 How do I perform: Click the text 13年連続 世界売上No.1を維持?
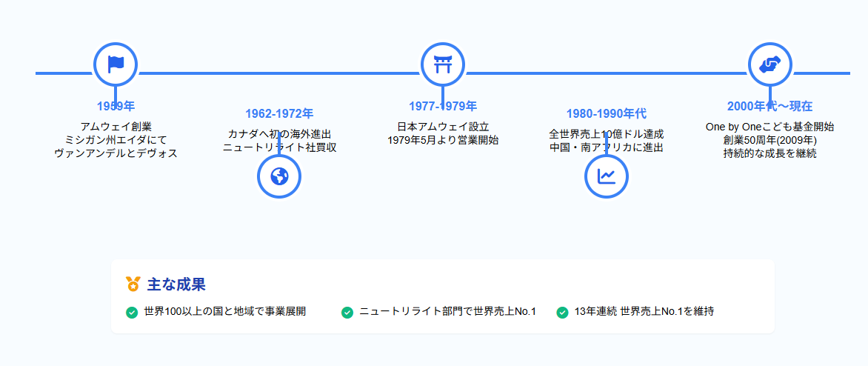644,312
